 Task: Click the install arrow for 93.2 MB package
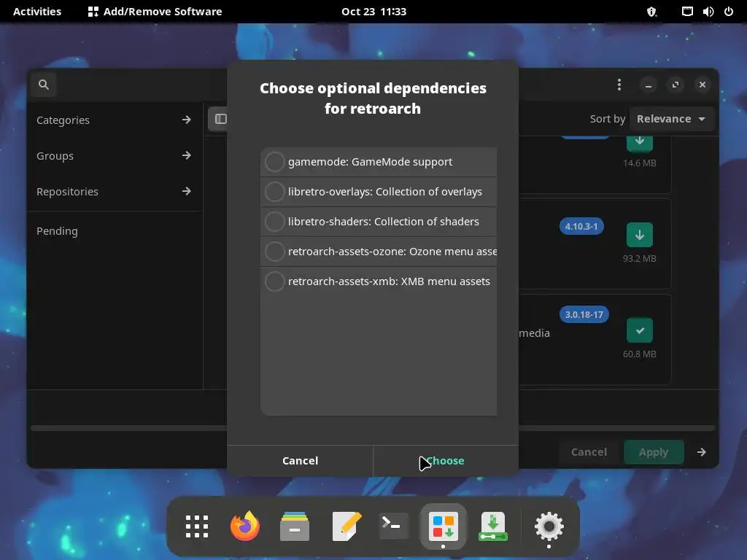coord(639,235)
